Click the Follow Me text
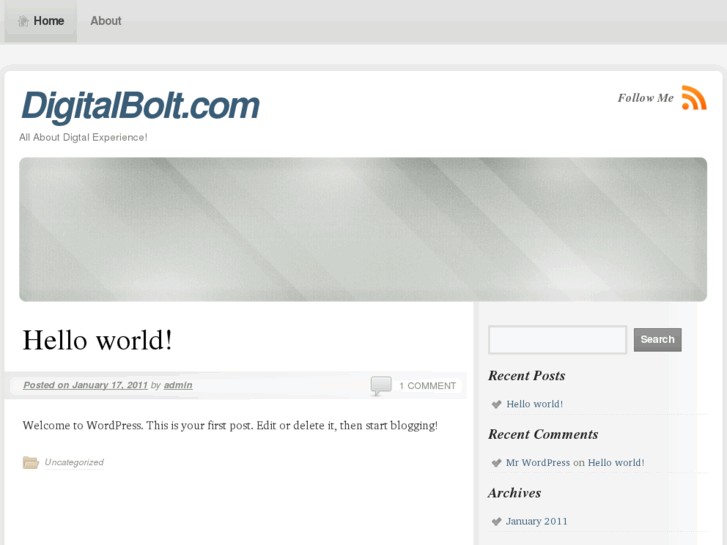Viewport: 727px width, 545px height. pos(645,98)
